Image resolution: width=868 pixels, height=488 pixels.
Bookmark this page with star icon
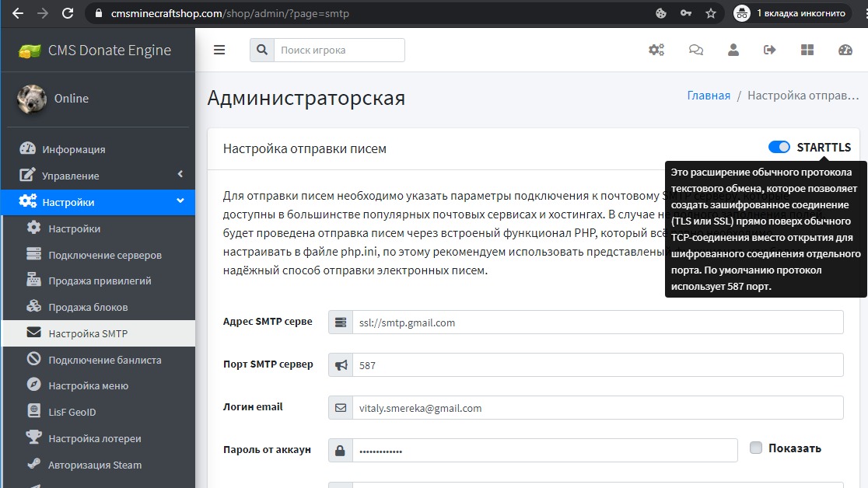tap(710, 13)
